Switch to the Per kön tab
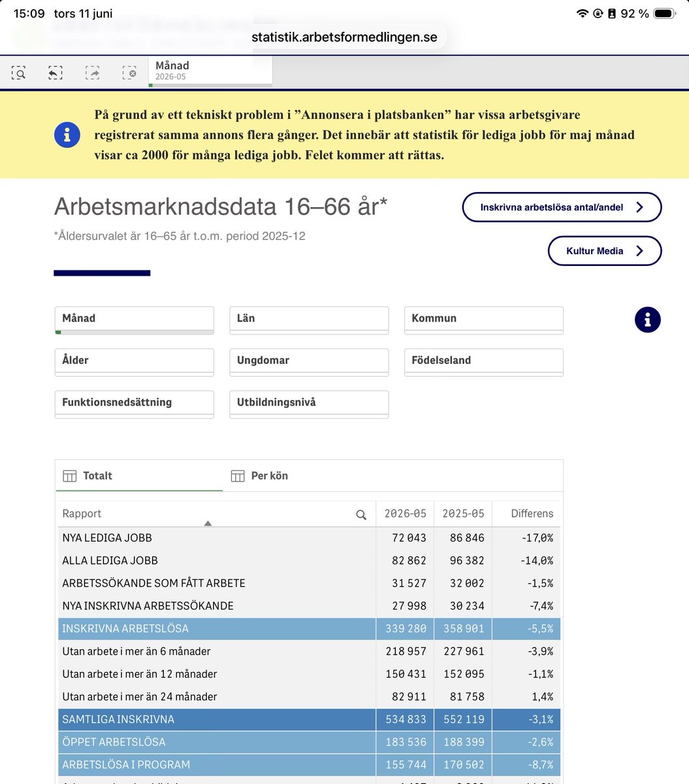The image size is (689, 784). pyautogui.click(x=307, y=476)
